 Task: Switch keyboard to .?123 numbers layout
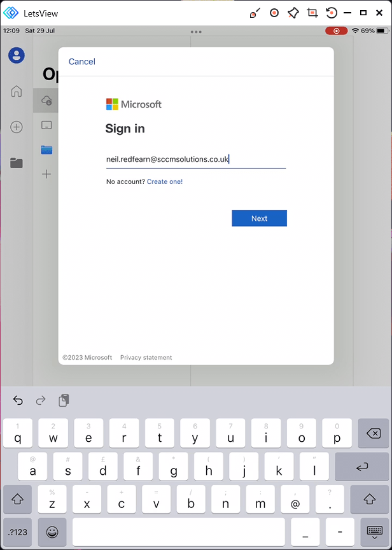(x=17, y=532)
